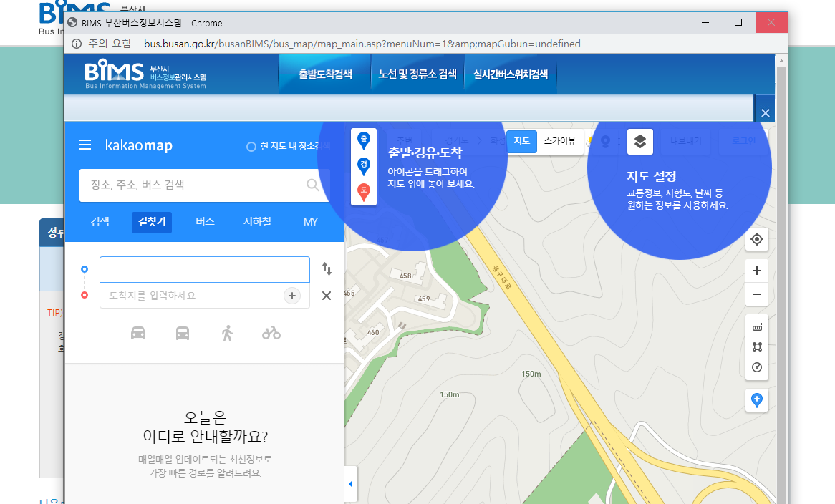
Task: Click the blue waypoint pin marker
Action: click(364, 166)
